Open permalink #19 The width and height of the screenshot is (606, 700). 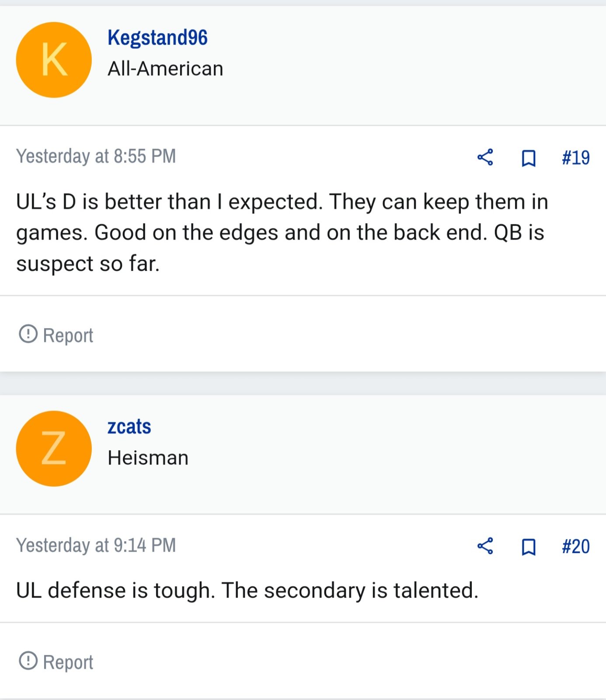(x=576, y=157)
